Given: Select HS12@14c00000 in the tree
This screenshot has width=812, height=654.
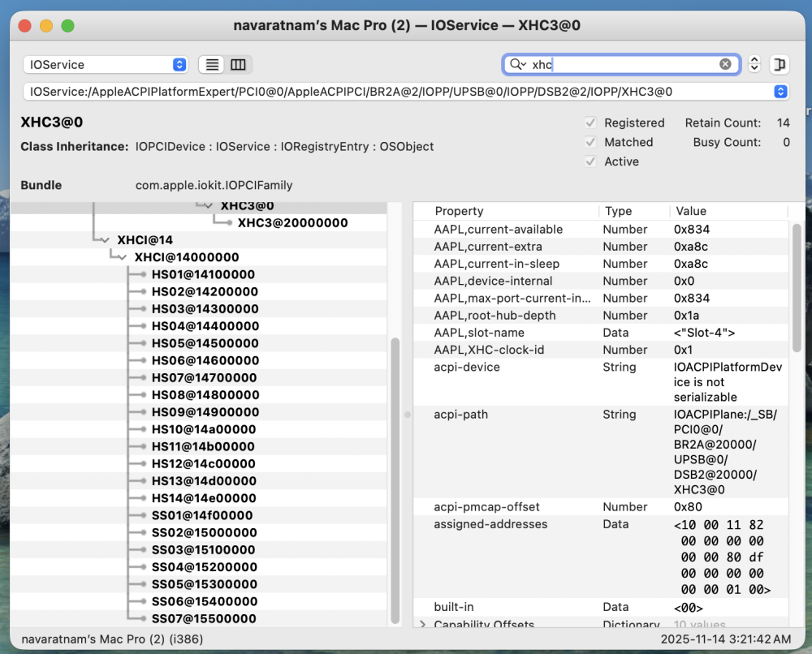Looking at the screenshot, I should click(x=203, y=463).
